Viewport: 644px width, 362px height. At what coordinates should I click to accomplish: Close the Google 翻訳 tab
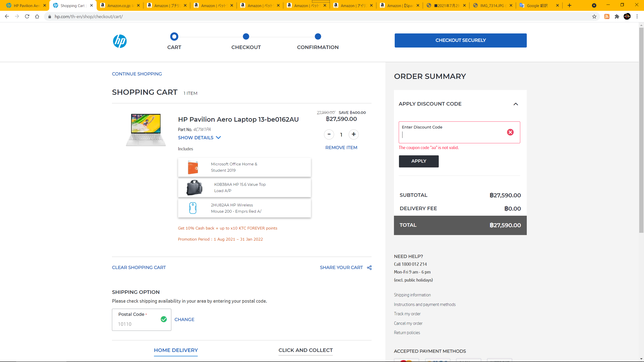557,6
